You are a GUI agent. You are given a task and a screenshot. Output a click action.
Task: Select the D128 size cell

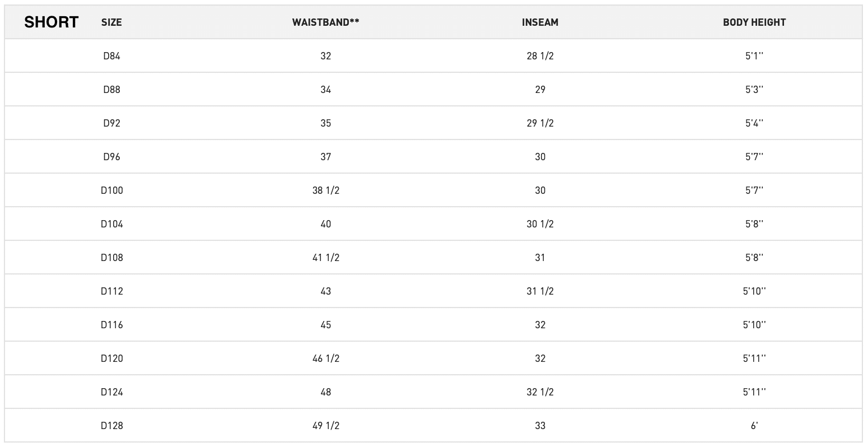click(111, 426)
